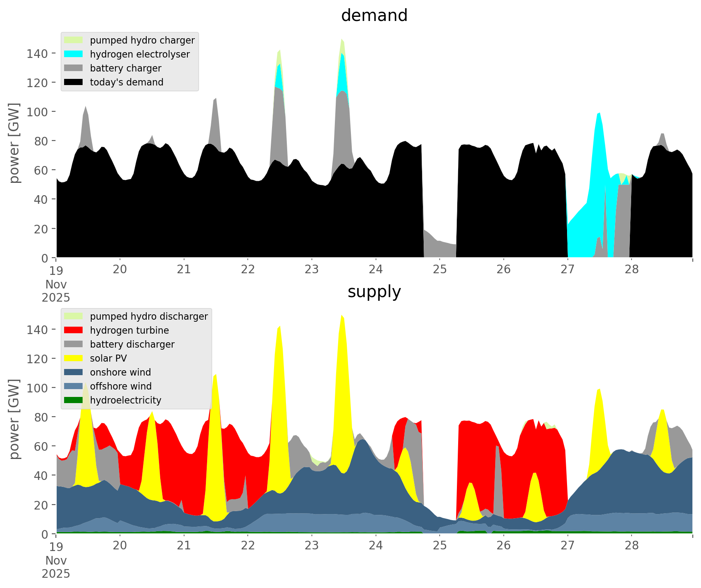
Task: Click the "hydroelectricity" legend text
Action: tap(125, 400)
